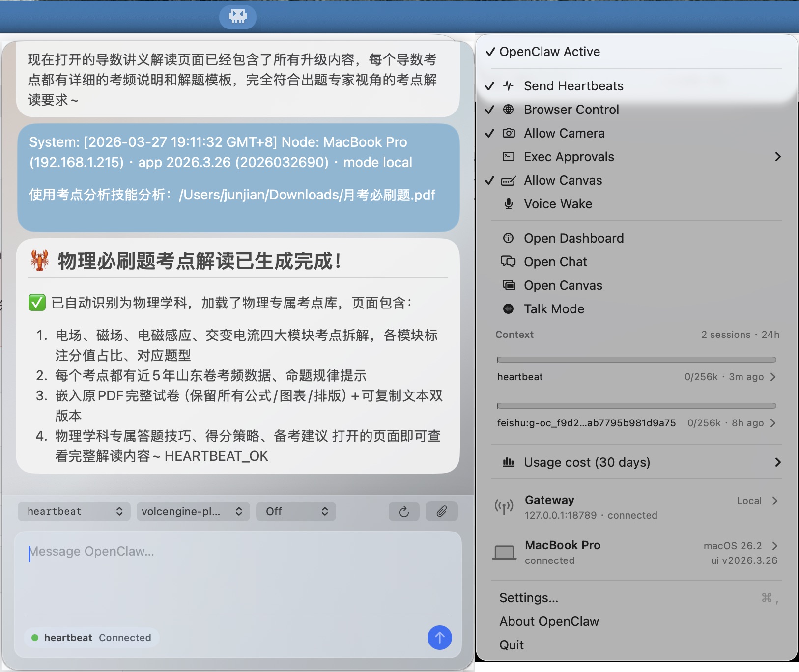Click the OpenClaw menu bar icon
This screenshot has height=672, width=799.
[238, 17]
